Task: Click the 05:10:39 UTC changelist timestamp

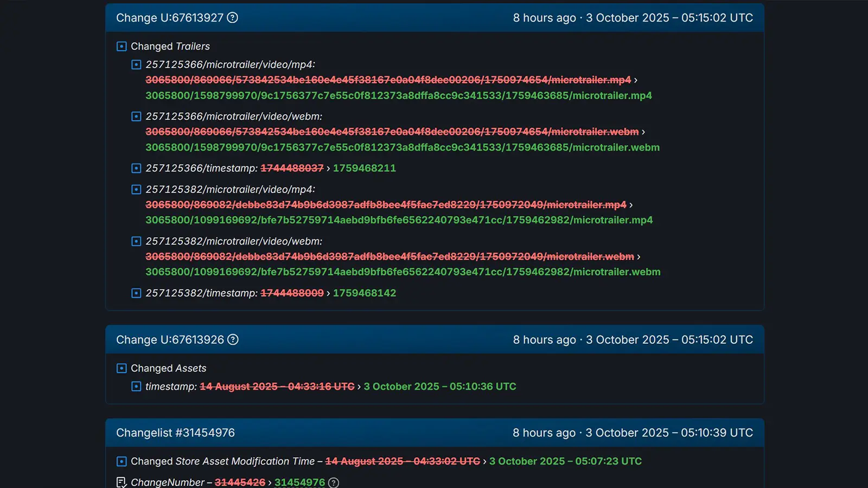Action: (669, 433)
